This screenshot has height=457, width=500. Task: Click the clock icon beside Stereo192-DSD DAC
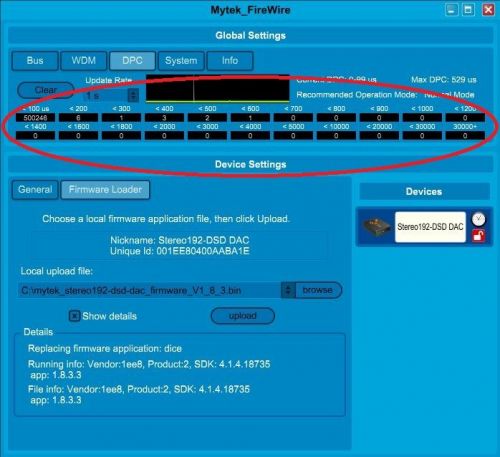[x=479, y=219]
